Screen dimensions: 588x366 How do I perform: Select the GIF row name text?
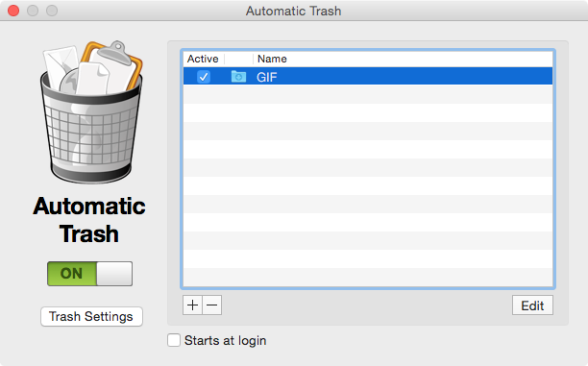click(267, 77)
